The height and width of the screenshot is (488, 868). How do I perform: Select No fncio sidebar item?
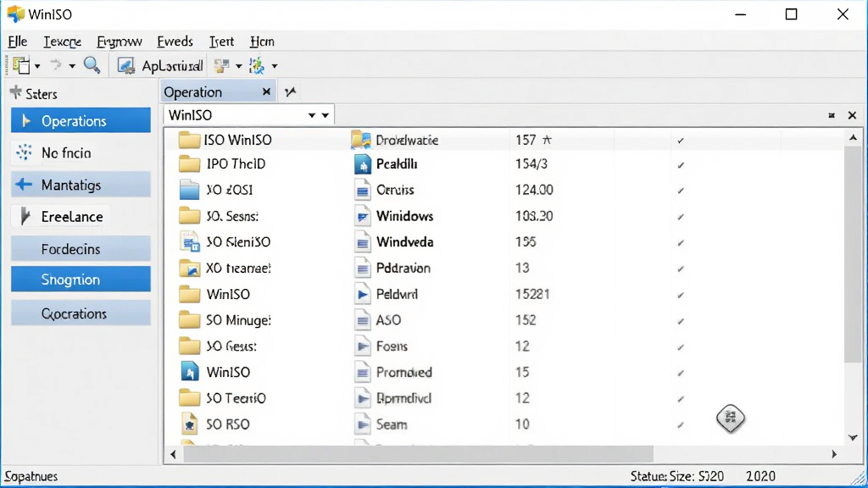pyautogui.click(x=81, y=152)
